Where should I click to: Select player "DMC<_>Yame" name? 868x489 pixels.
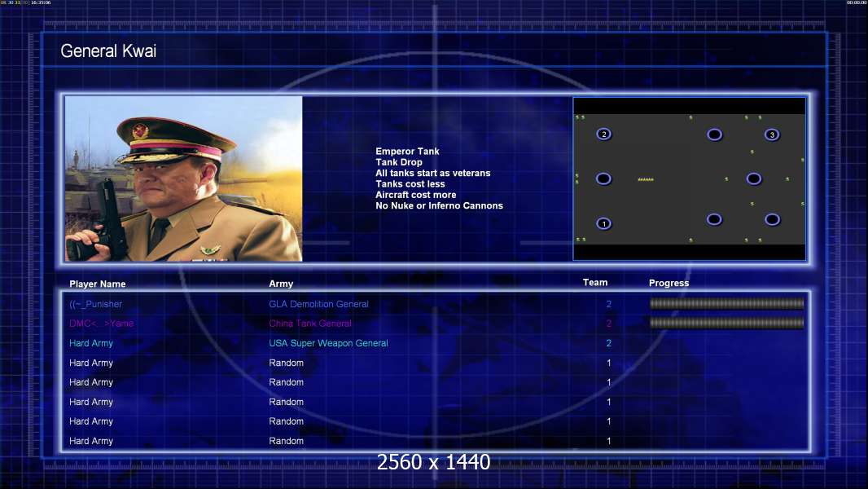tap(101, 324)
